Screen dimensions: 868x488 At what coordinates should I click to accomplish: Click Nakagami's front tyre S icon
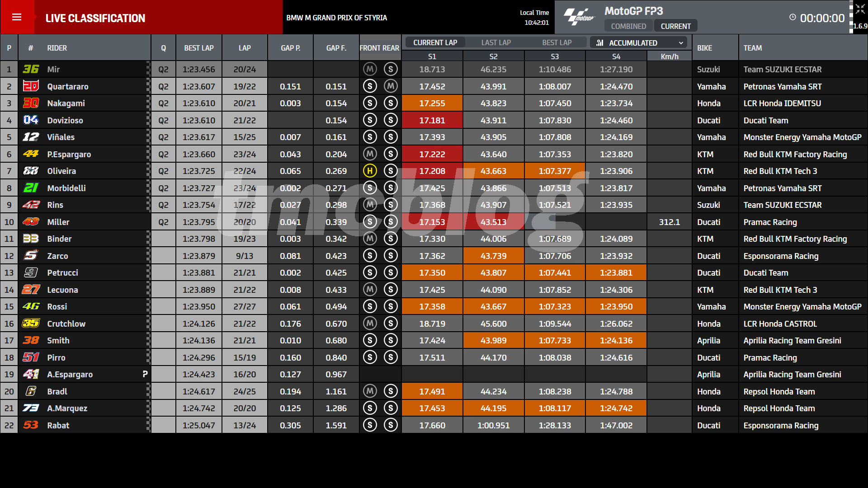click(370, 103)
